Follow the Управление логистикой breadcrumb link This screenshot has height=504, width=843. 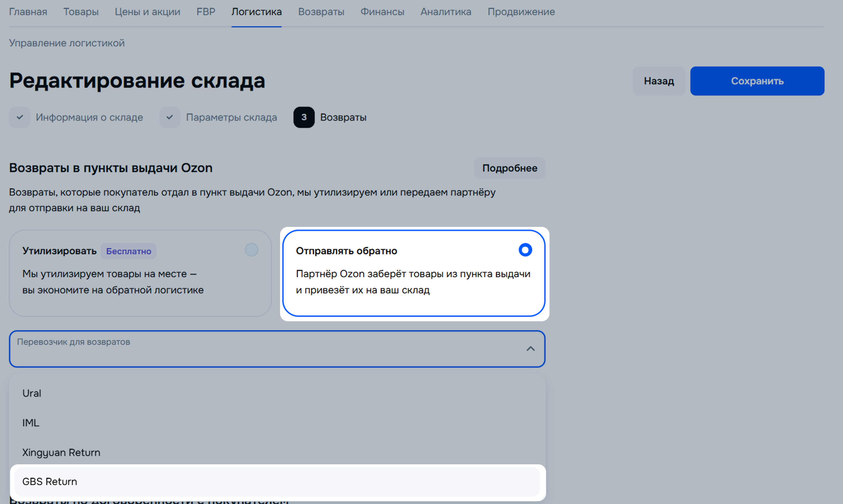[x=67, y=43]
